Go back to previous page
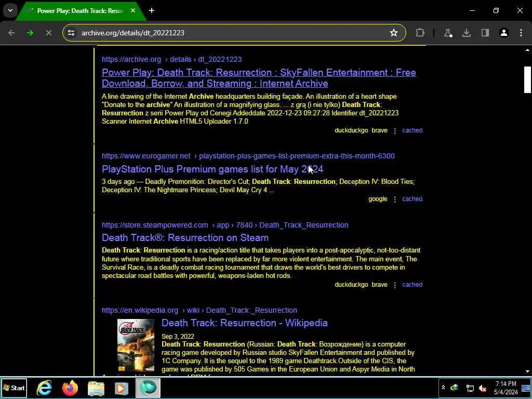 point(11,33)
